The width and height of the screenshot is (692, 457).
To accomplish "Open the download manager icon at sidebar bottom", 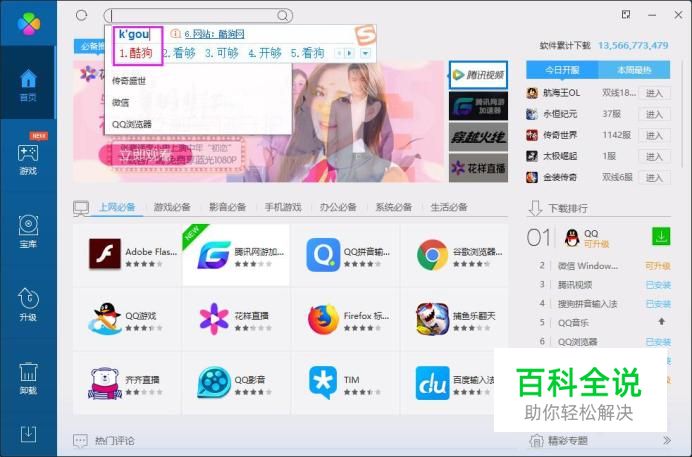I will 28,434.
